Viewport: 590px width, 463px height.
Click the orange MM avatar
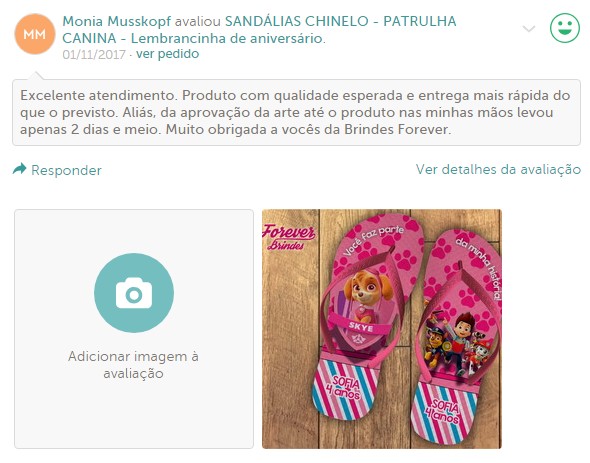(x=35, y=34)
